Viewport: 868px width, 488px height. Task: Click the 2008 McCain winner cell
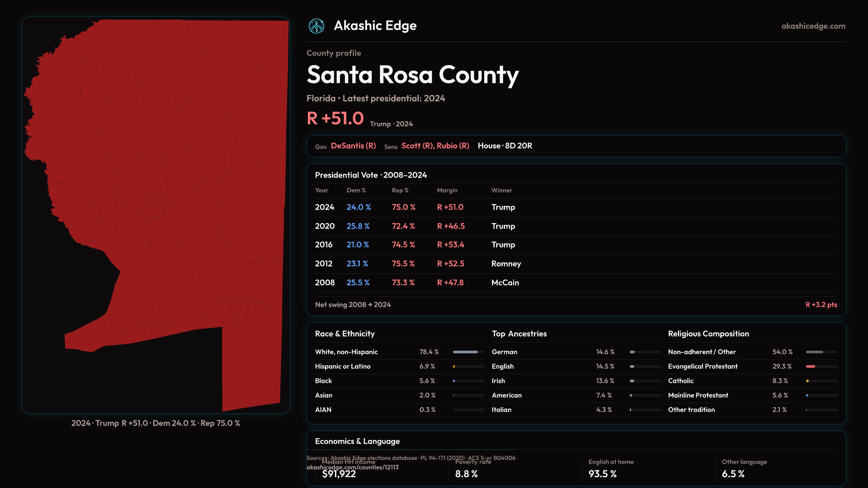tap(505, 283)
